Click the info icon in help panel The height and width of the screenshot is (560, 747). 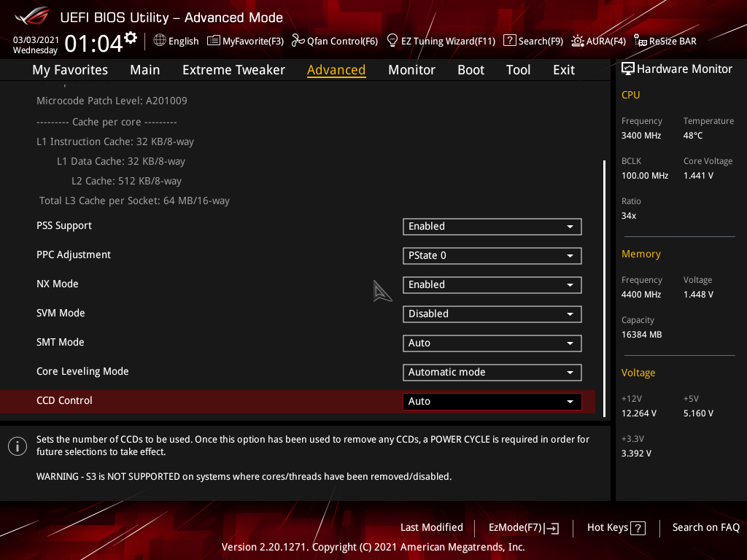pyautogui.click(x=18, y=446)
